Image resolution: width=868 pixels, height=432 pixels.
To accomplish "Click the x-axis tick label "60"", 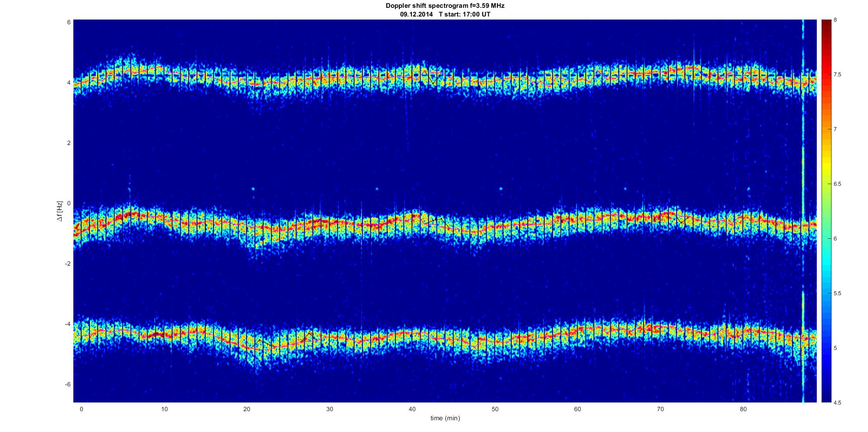I will click(578, 409).
